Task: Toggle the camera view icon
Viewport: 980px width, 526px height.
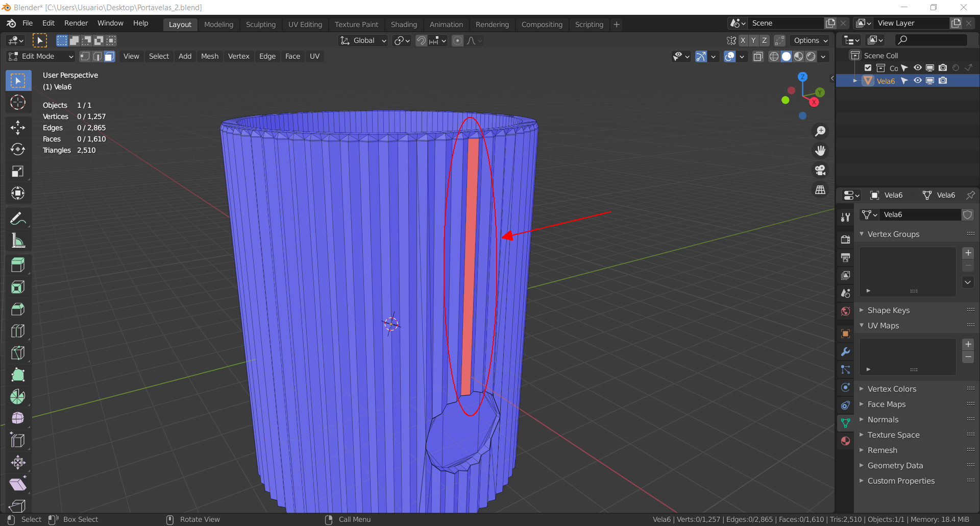Action: point(820,170)
